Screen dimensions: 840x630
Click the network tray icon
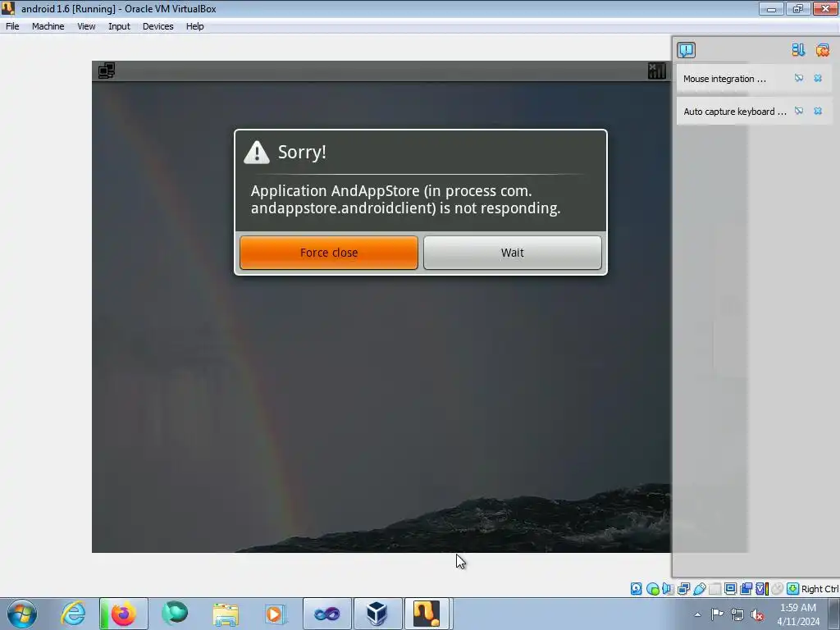pos(737,614)
